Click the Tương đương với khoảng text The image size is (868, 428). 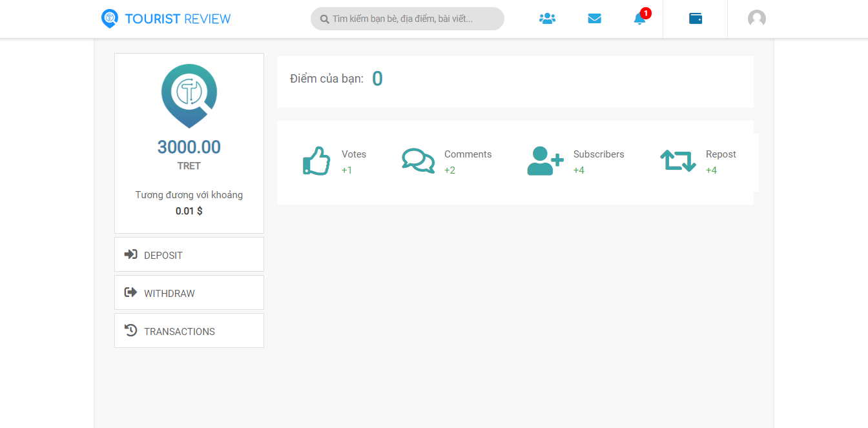click(189, 195)
